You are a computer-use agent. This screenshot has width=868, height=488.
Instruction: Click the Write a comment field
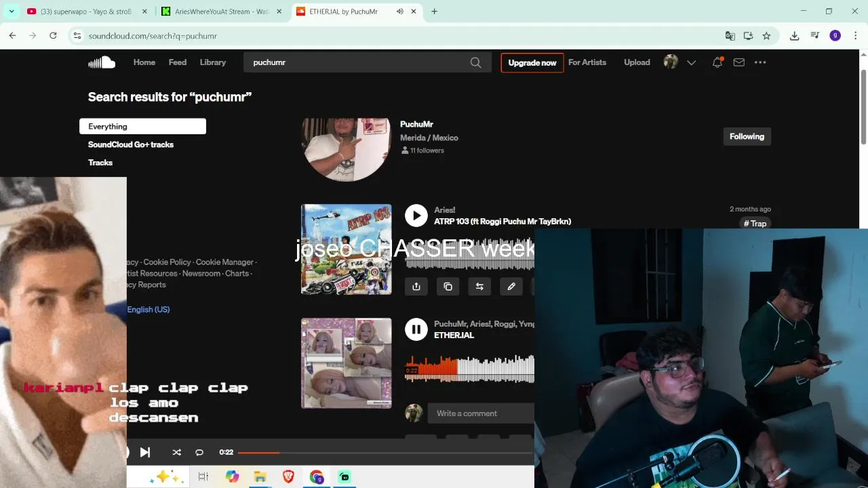(x=481, y=413)
